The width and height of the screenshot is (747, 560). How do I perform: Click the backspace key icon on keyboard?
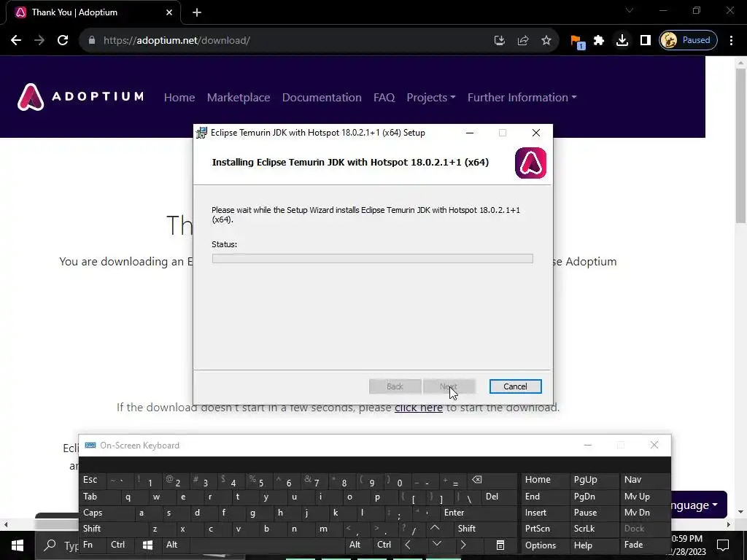(x=492, y=480)
